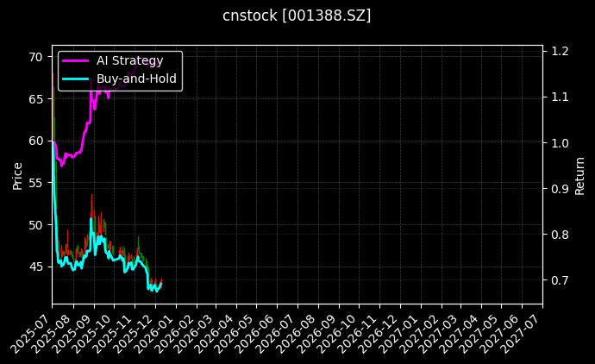
Task: Click the 45 price tick label
Action: pyautogui.click(x=36, y=267)
